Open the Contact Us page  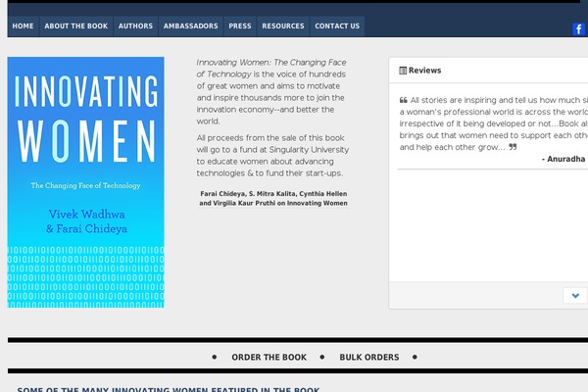click(337, 26)
